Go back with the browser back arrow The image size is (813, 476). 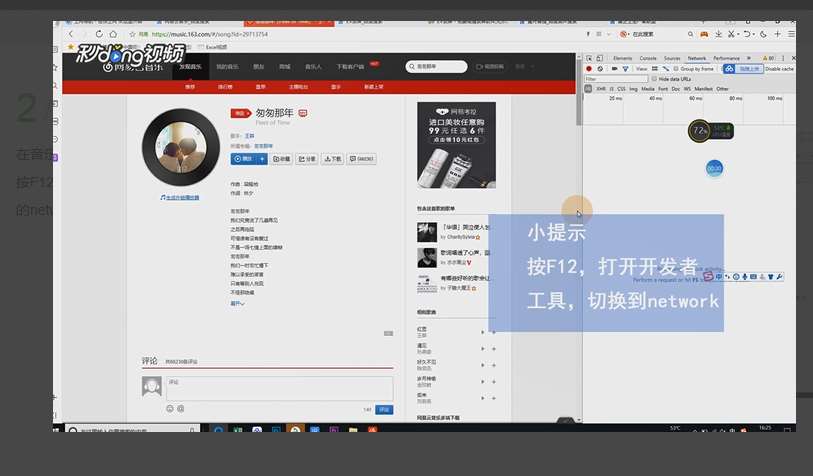(x=71, y=34)
